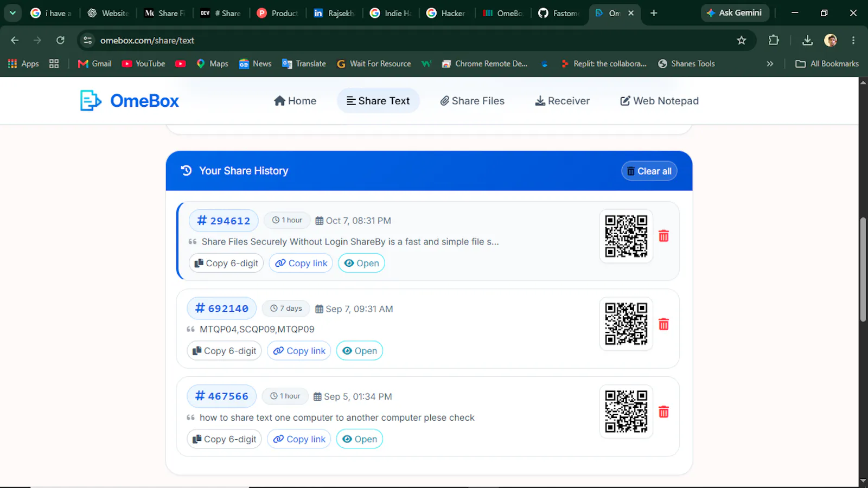This screenshot has width=868, height=488.
Task: Open the 467566 shared text
Action: pos(360,439)
